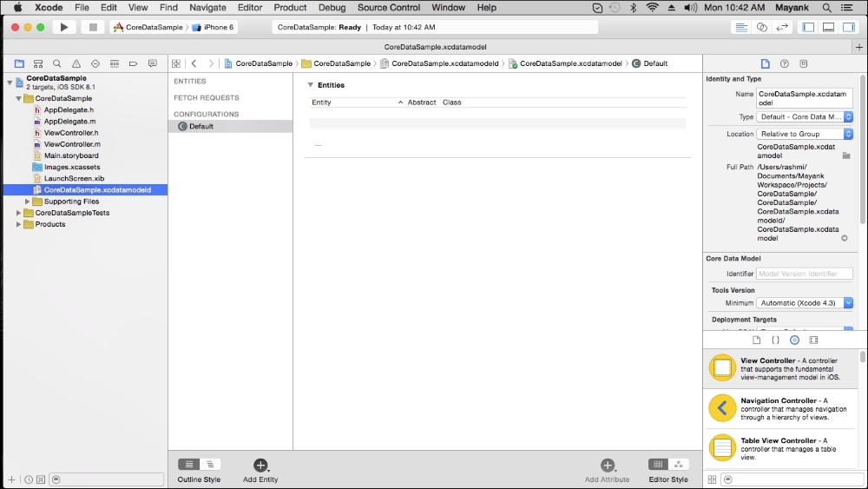
Task: Click the Run (play) button
Action: point(63,27)
